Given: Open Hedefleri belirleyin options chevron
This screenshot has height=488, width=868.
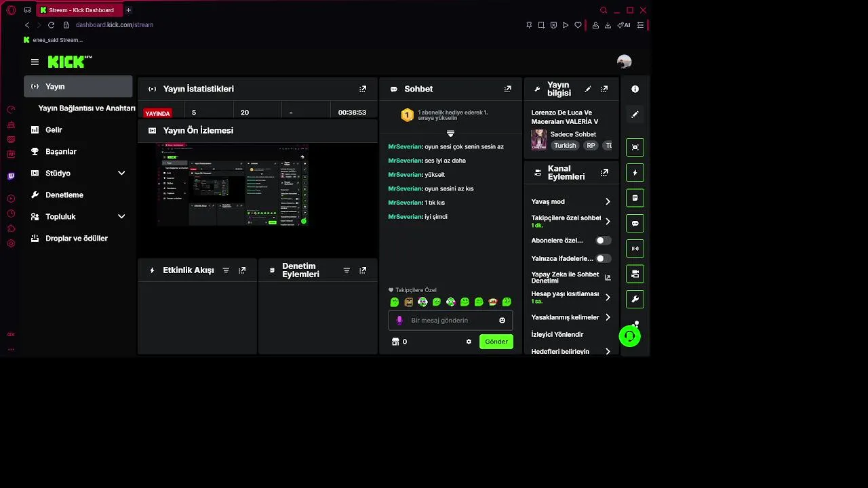Looking at the screenshot, I should click(608, 351).
